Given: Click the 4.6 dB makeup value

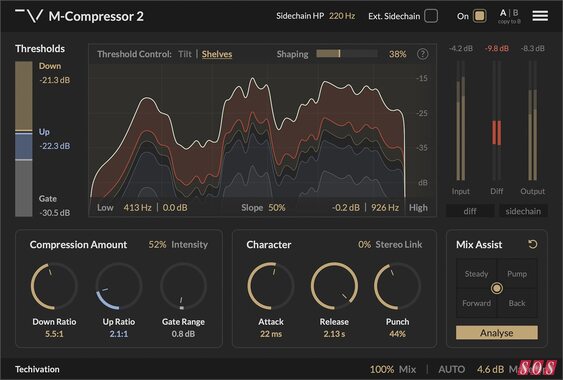Looking at the screenshot, I should click(490, 369).
